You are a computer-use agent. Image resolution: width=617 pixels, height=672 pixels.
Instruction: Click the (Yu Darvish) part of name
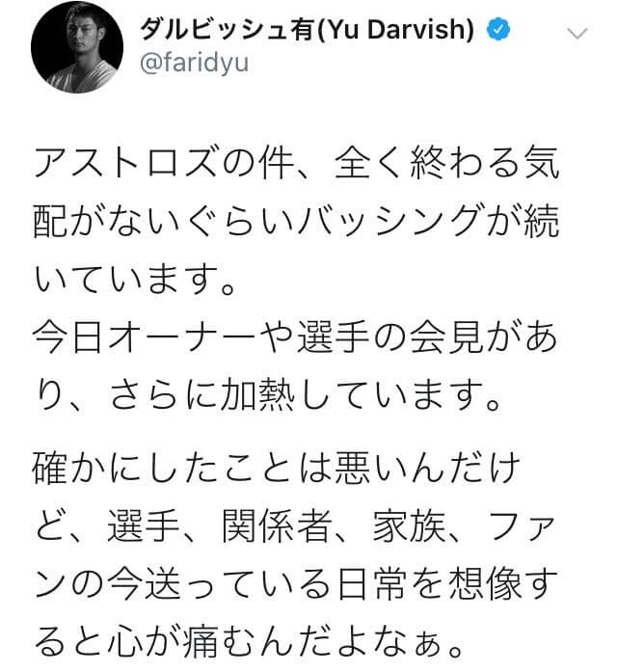pyautogui.click(x=394, y=30)
